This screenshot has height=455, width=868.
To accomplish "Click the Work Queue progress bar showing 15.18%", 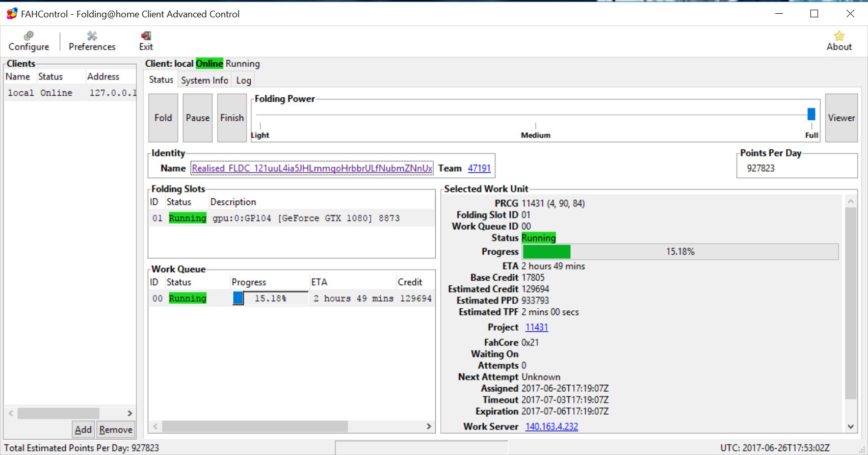I will [271, 298].
